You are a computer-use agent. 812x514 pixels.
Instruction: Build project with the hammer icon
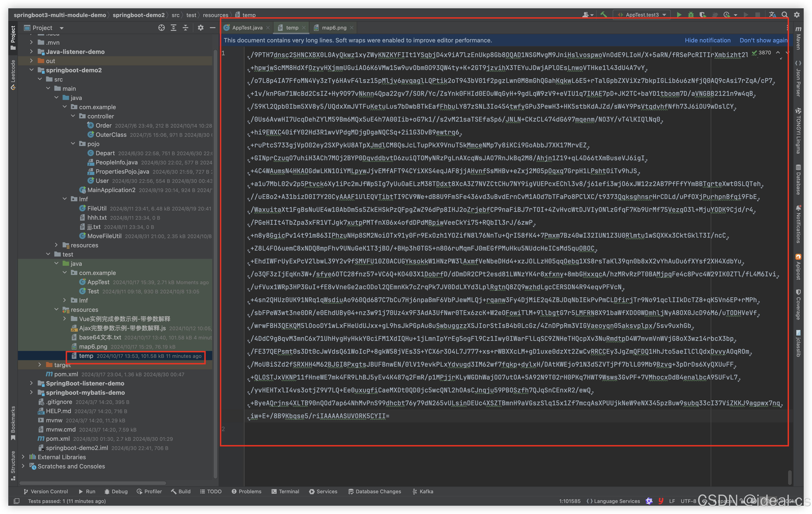click(604, 15)
